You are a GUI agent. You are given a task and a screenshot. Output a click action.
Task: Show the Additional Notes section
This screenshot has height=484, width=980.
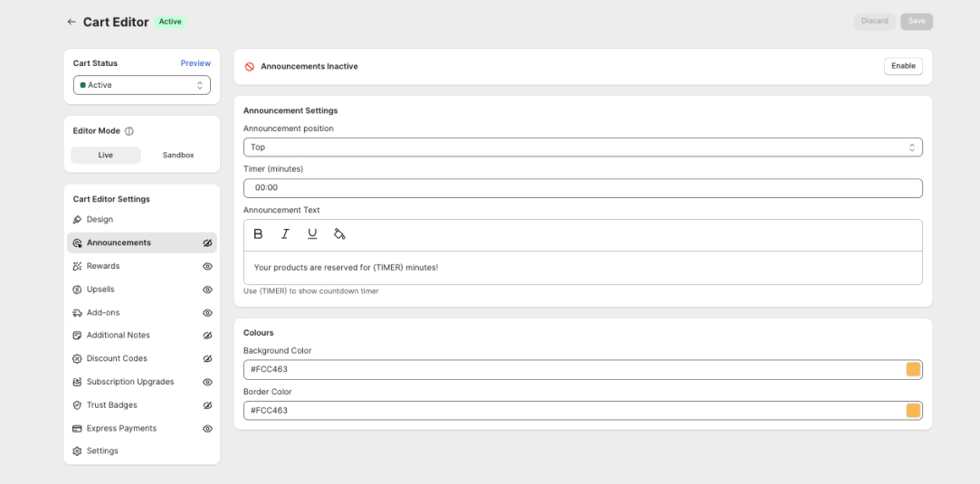click(208, 336)
